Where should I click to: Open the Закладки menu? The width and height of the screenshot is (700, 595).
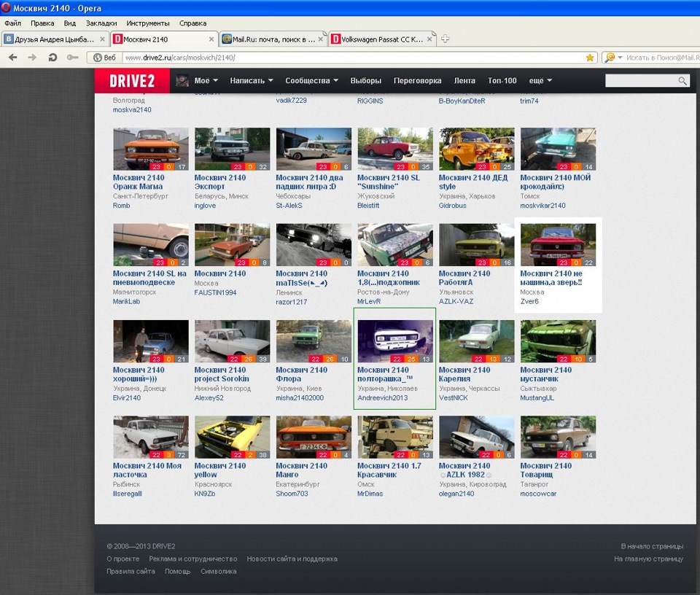tap(101, 23)
